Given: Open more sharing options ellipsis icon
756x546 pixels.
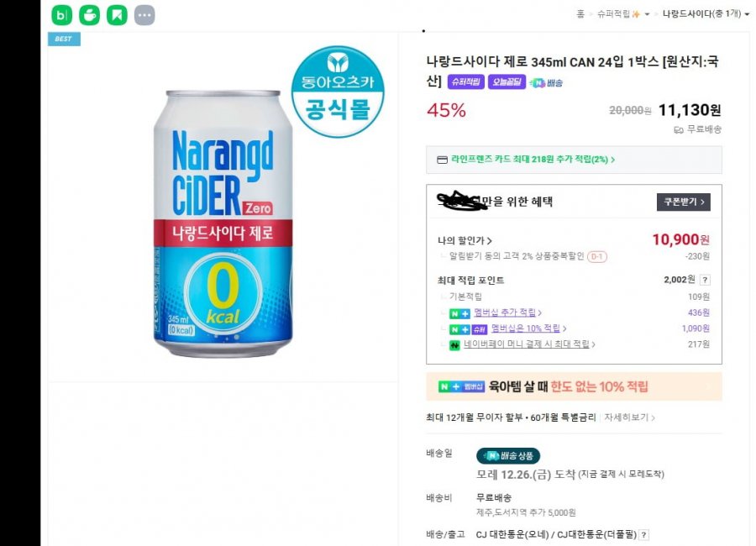Looking at the screenshot, I should click(x=144, y=15).
